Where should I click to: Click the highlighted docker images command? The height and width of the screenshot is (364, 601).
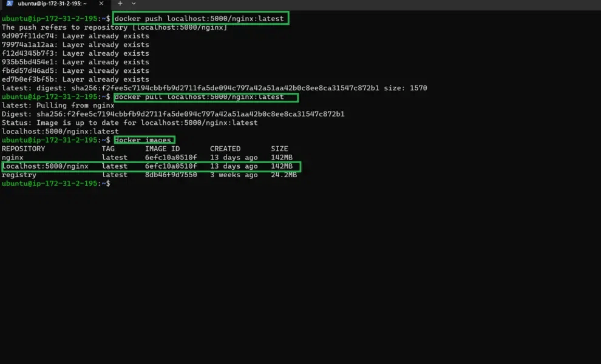(144, 140)
